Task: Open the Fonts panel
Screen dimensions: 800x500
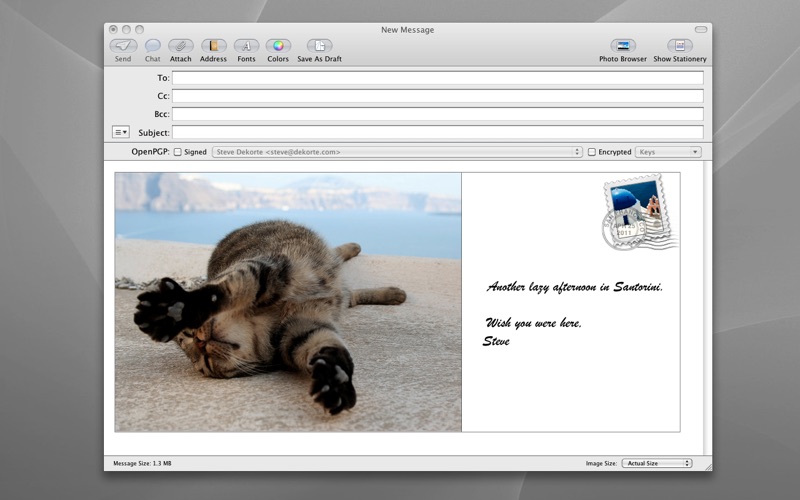Action: point(246,46)
